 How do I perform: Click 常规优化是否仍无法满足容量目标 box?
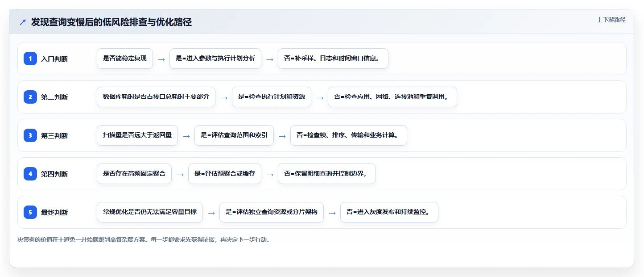[150, 212]
